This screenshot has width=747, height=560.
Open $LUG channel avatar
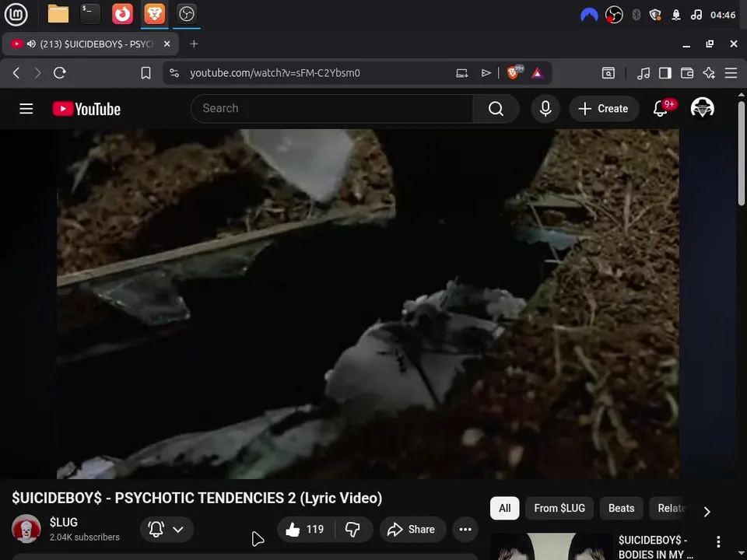point(26,529)
